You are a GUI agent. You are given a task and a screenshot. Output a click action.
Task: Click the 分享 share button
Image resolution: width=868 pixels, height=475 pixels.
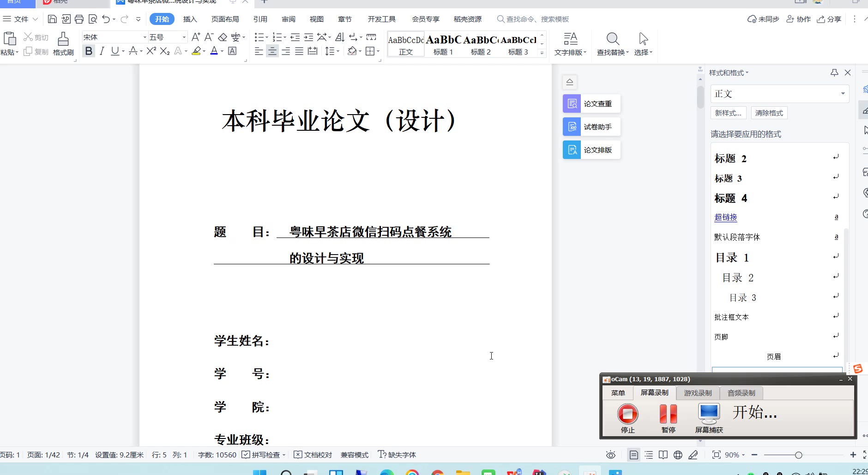tap(829, 19)
